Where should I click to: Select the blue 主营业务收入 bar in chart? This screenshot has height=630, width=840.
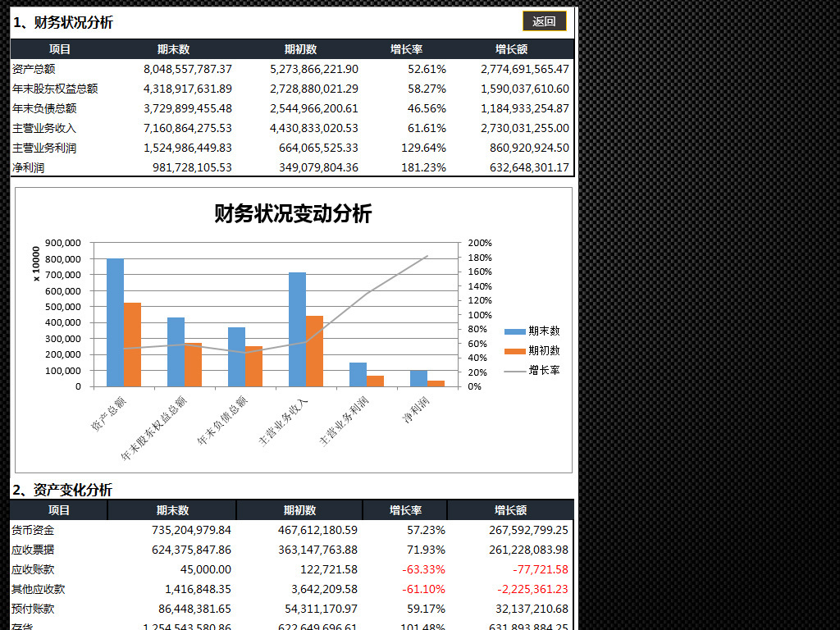(x=297, y=330)
